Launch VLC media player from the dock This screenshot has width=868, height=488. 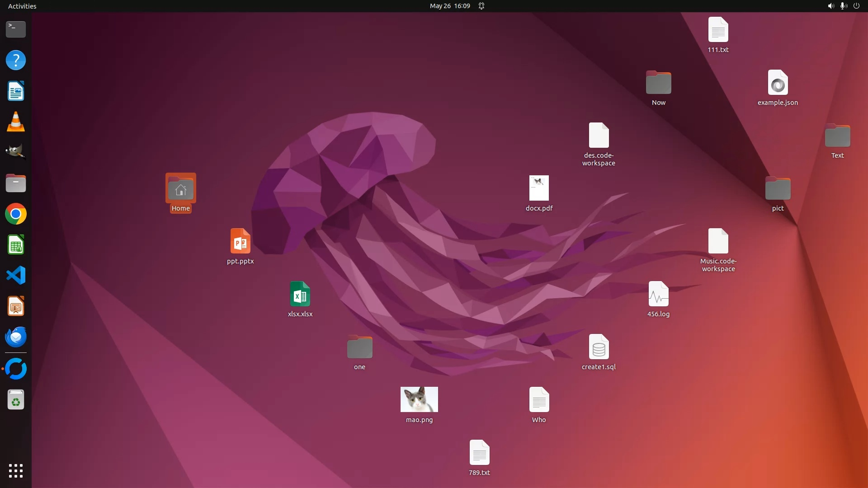click(x=16, y=122)
